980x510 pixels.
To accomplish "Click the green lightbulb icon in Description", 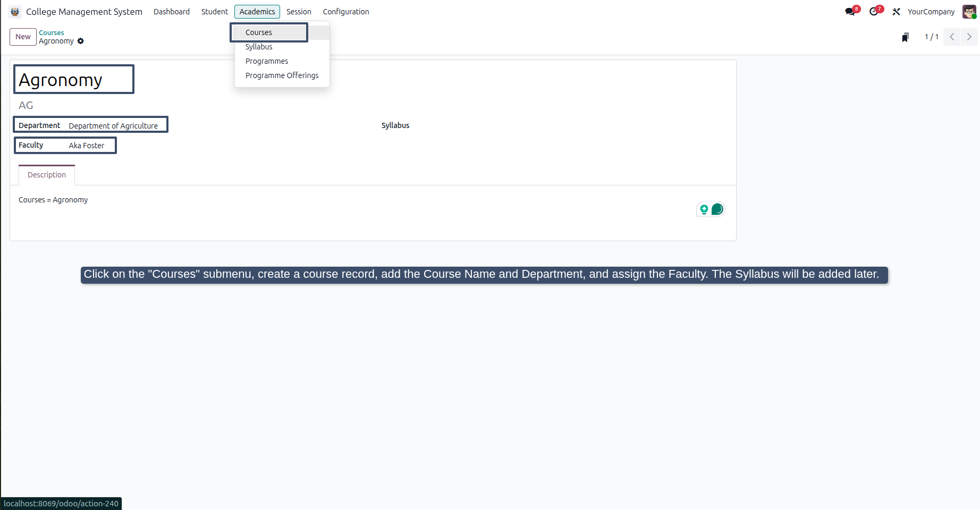I will tap(704, 209).
